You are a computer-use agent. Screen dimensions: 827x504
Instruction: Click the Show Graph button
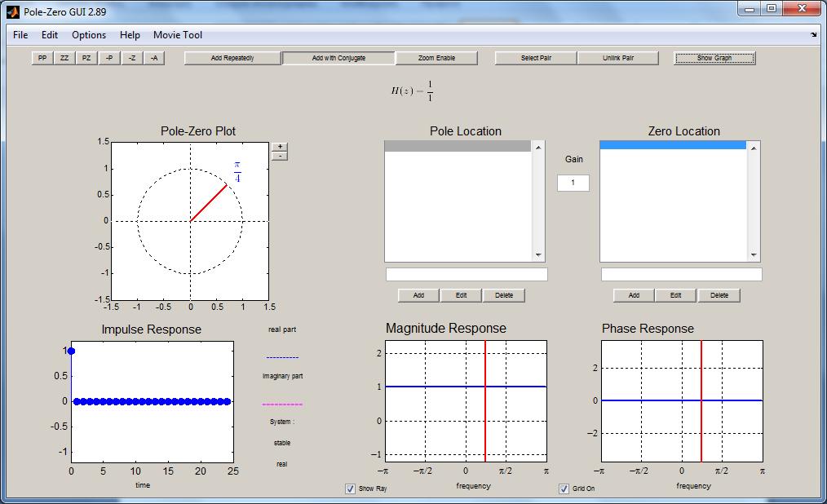pos(714,58)
